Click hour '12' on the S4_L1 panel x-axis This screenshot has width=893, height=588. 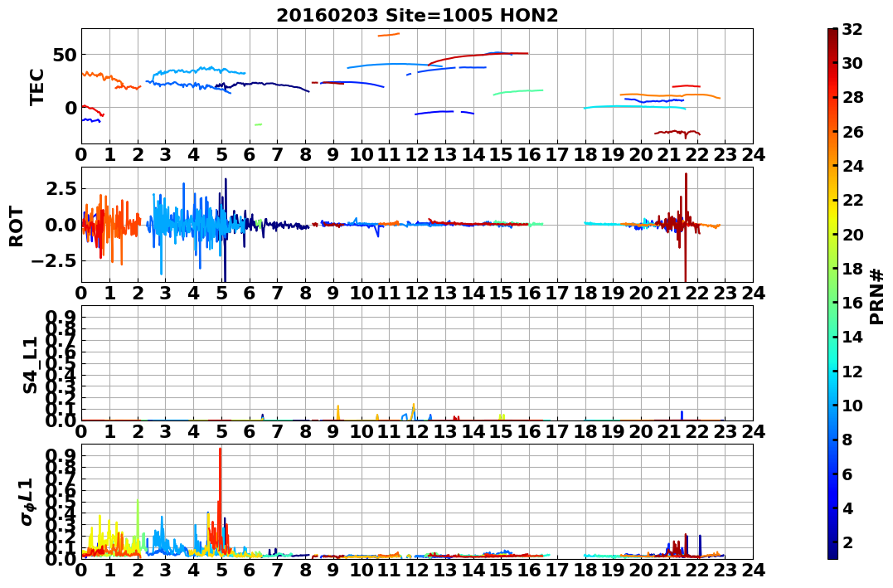pyautogui.click(x=417, y=431)
